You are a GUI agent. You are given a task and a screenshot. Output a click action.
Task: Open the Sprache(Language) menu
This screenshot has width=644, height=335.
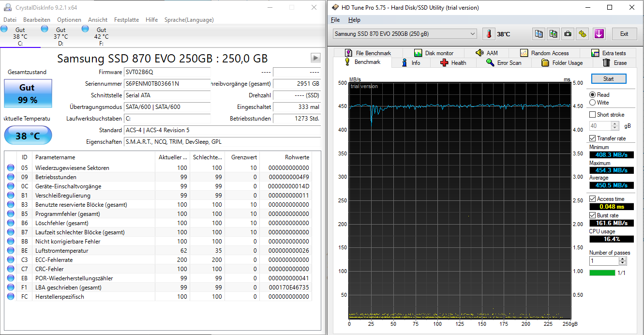pyautogui.click(x=189, y=20)
